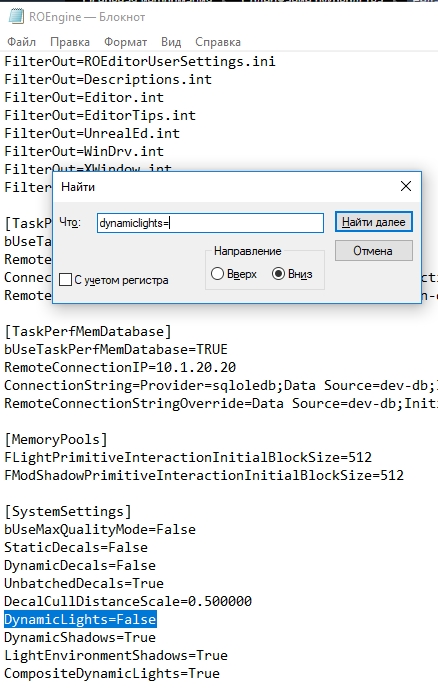Click the [MemoryPools] section header

[x=56, y=439]
